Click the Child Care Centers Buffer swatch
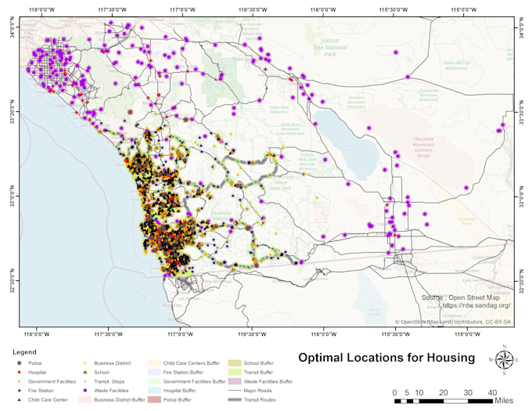Image resolution: width=532 pixels, height=411 pixels. 154,363
